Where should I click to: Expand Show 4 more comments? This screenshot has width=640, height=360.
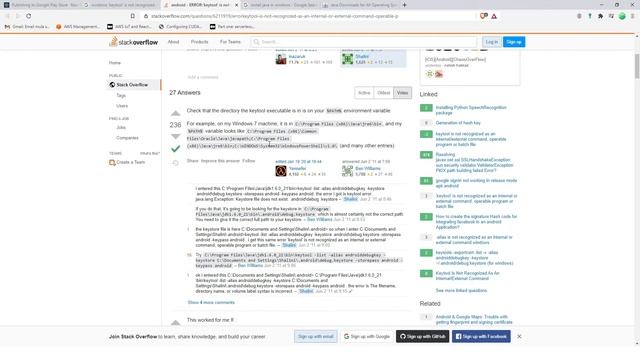(x=211, y=302)
